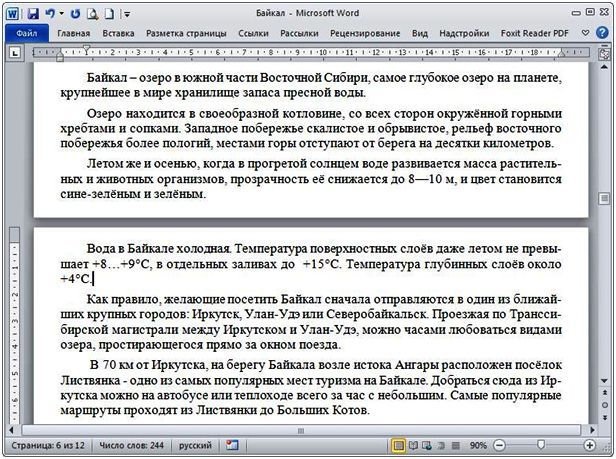The image size is (616, 459).
Task: Switch to the Вставка ribbon tab
Action: (118, 33)
